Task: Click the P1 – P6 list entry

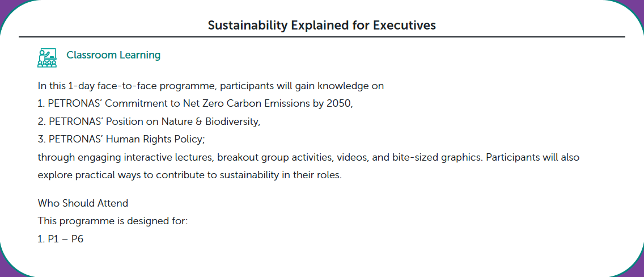Action: (x=61, y=239)
